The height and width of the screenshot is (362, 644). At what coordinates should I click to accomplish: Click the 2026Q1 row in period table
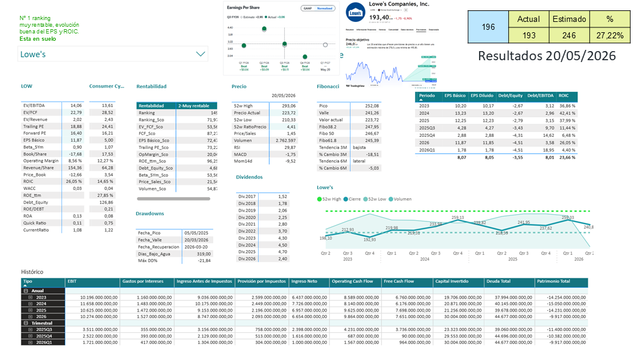point(496,150)
